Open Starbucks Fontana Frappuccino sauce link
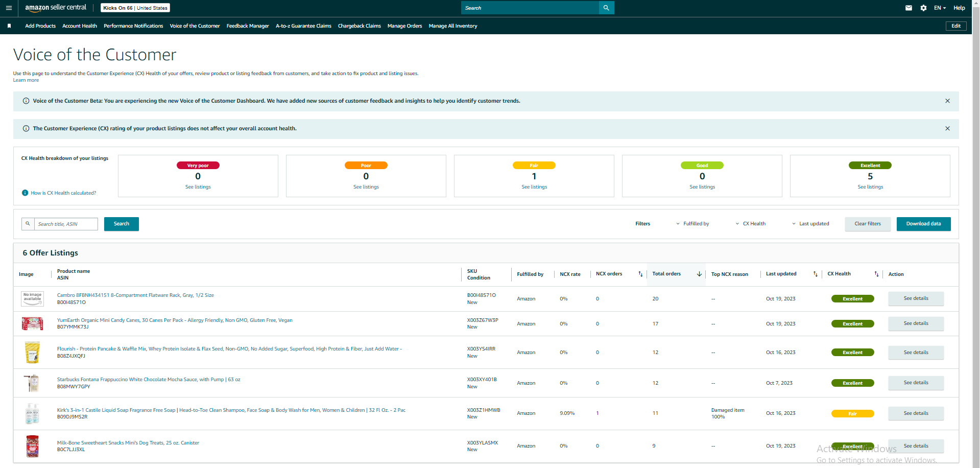 pyautogui.click(x=149, y=380)
